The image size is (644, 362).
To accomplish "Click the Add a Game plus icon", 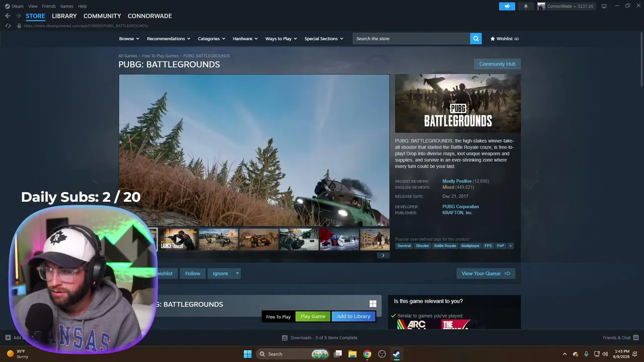I will click(8, 337).
